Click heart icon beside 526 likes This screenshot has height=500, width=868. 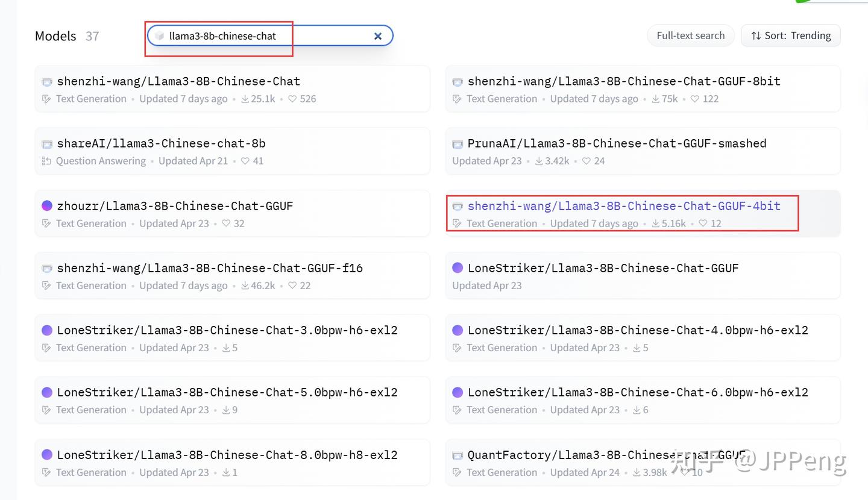click(x=292, y=99)
